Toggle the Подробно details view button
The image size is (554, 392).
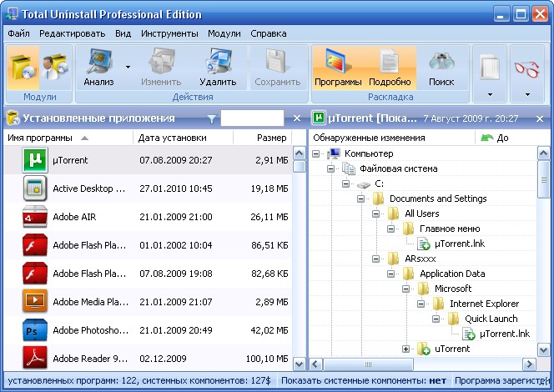[390, 67]
